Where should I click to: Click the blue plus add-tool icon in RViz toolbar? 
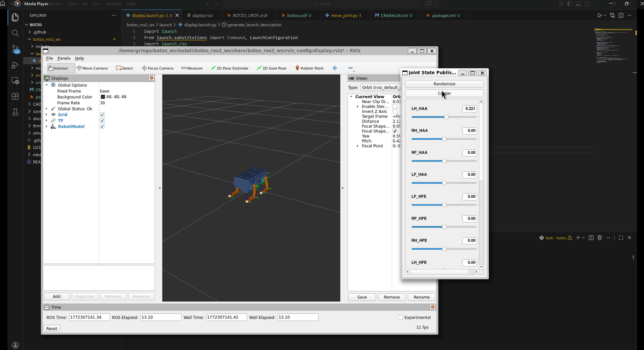[334, 68]
